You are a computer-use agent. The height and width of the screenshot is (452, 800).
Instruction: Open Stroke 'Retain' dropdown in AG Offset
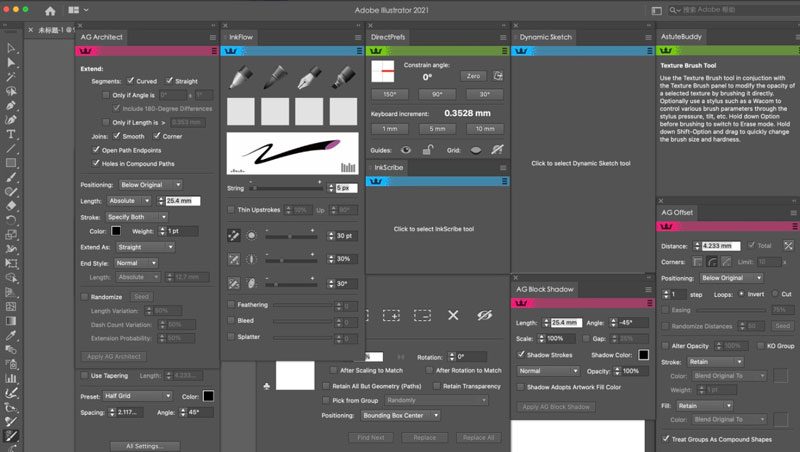[715, 362]
